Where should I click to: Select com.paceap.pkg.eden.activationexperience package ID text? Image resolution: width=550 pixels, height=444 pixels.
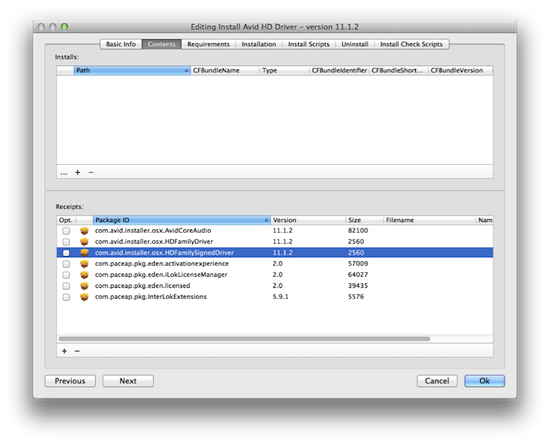coord(162,264)
